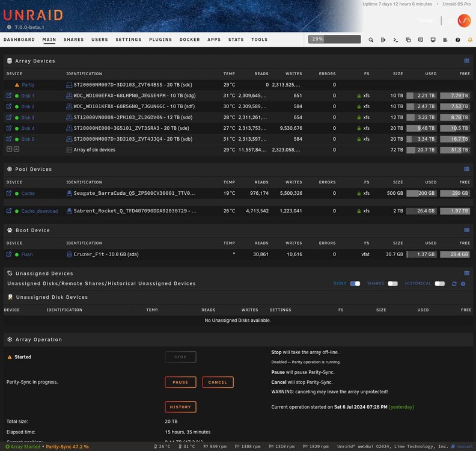Click the Parity warning triangle icon
This screenshot has height=451, width=476.
pyautogui.click(x=17, y=85)
